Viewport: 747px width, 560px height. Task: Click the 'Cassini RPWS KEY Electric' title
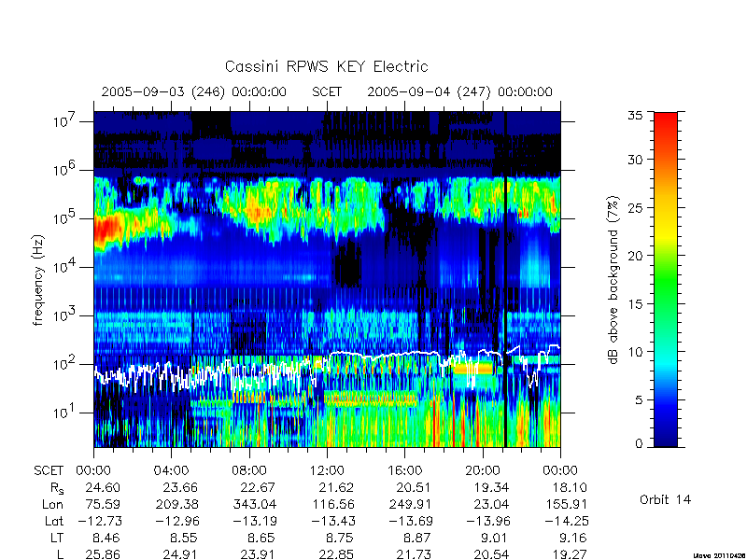(326, 66)
